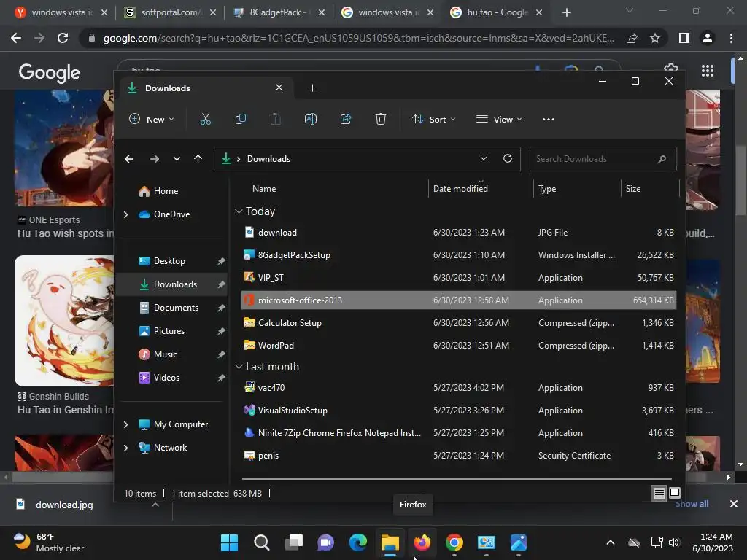Open a new Chrome tab
The width and height of the screenshot is (747, 560).
(x=566, y=12)
